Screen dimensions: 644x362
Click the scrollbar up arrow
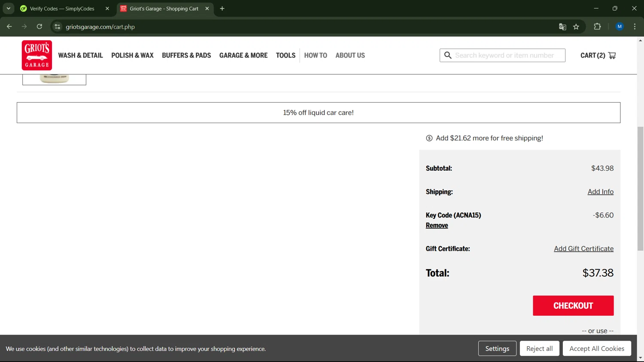point(641,40)
